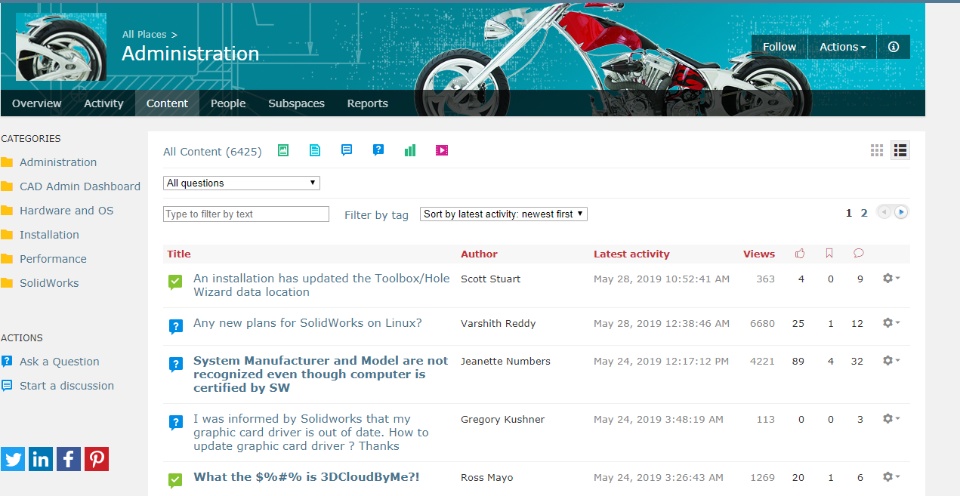Sort by Views column header
960x496 pixels.
click(759, 254)
